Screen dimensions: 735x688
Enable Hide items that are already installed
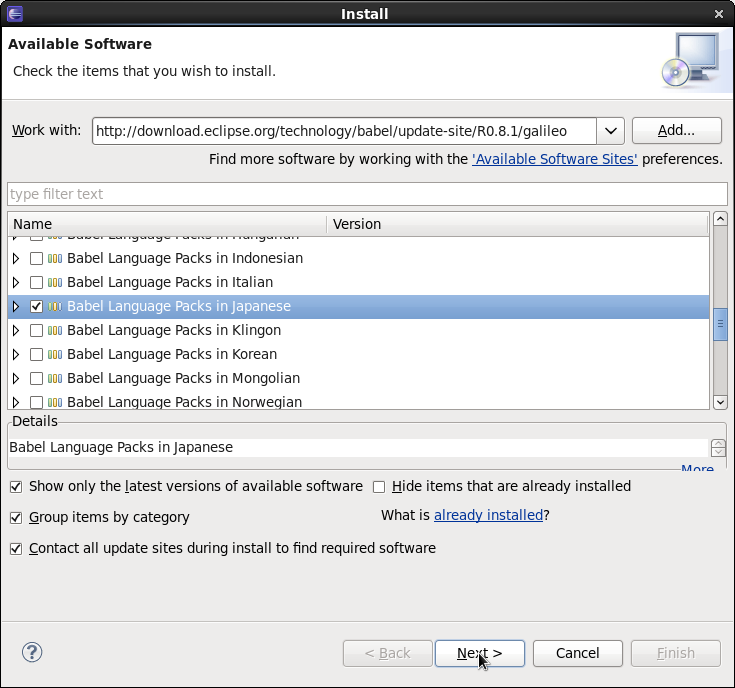pos(379,487)
